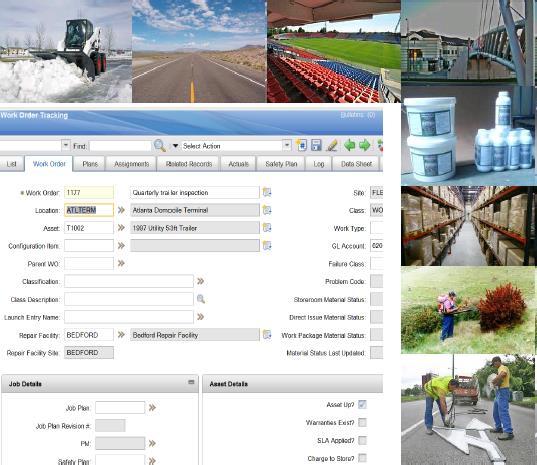Viewport: 537px width, 465px height.
Task: Click the Quarterly trailer inspection description field
Action: 195,192
